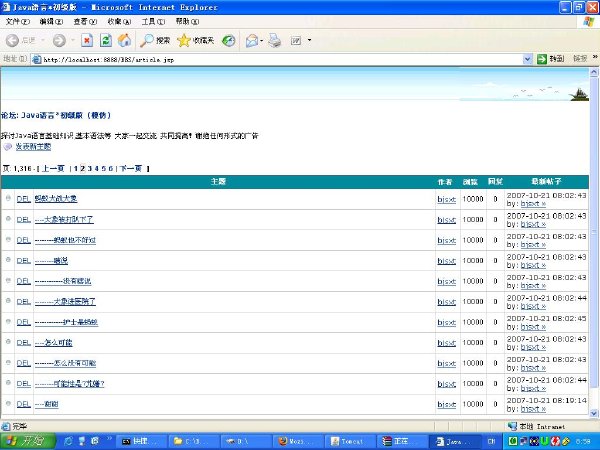Switch to 正在 taskbar window button
Screen dimensions: 600x450
(x=401, y=441)
